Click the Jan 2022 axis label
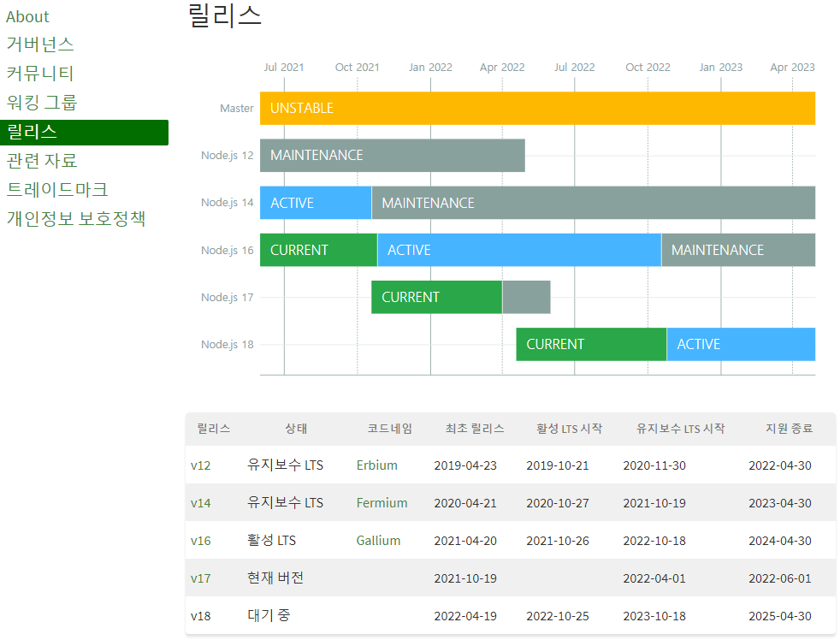The height and width of the screenshot is (640, 840). (x=430, y=67)
